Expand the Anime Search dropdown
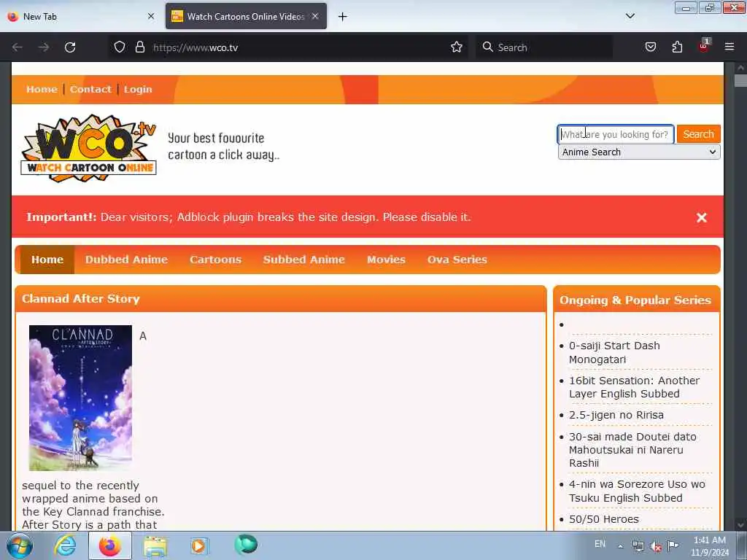The height and width of the screenshot is (560, 747). pos(639,152)
